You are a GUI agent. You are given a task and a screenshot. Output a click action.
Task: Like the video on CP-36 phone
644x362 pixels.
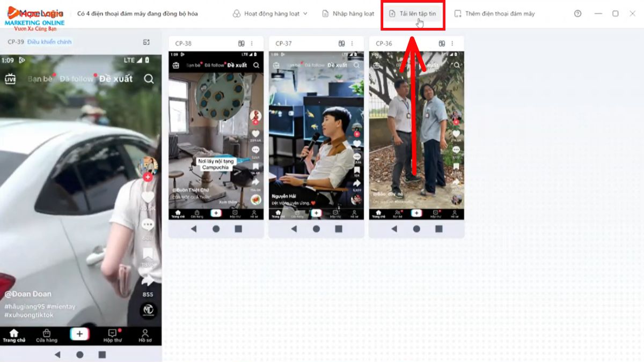(457, 134)
